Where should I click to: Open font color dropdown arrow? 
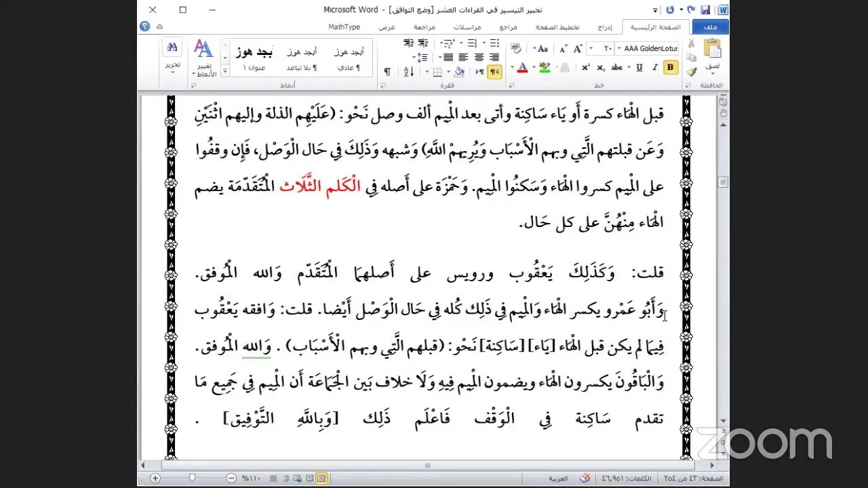coord(513,67)
